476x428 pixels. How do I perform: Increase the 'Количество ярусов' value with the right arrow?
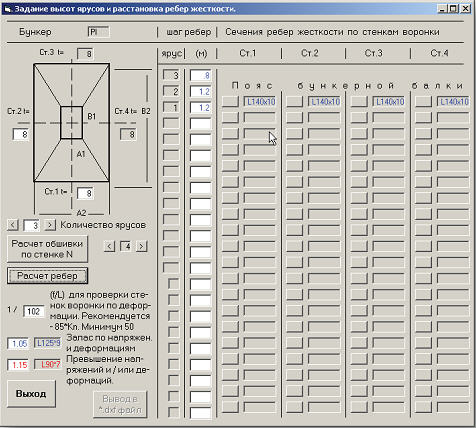pos(50,225)
